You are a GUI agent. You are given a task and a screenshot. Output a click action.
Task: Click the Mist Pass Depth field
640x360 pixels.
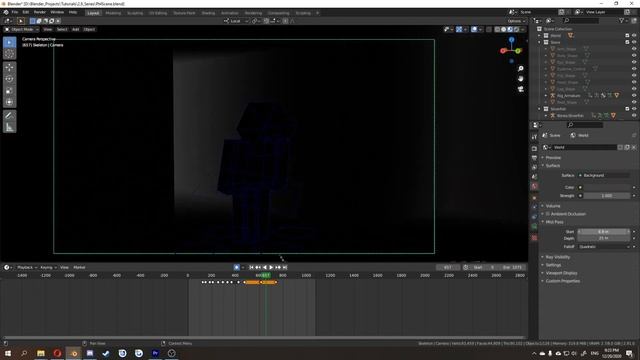coord(604,238)
